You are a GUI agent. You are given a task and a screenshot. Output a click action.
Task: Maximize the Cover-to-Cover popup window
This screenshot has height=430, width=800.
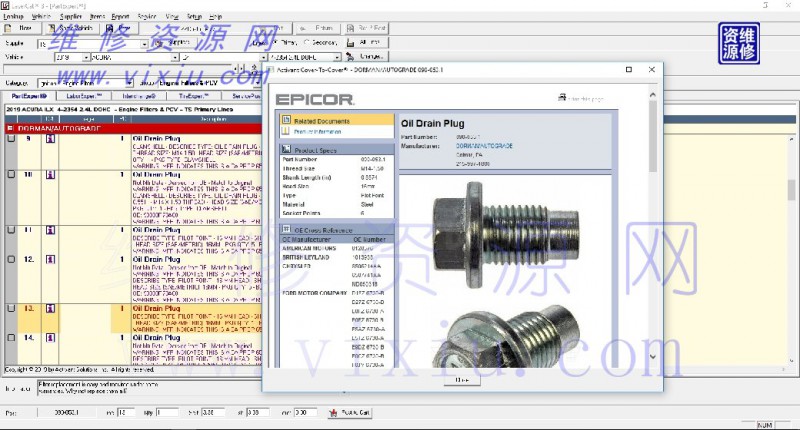click(629, 69)
